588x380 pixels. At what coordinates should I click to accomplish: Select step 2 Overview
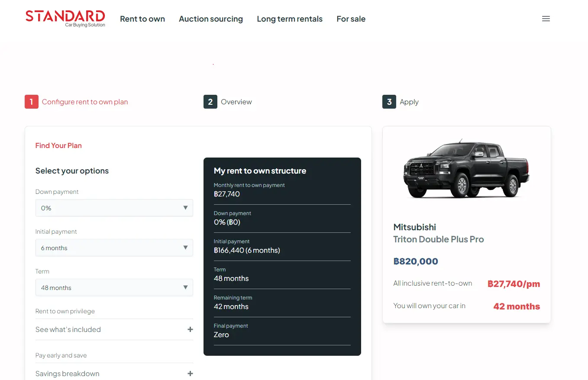click(228, 102)
